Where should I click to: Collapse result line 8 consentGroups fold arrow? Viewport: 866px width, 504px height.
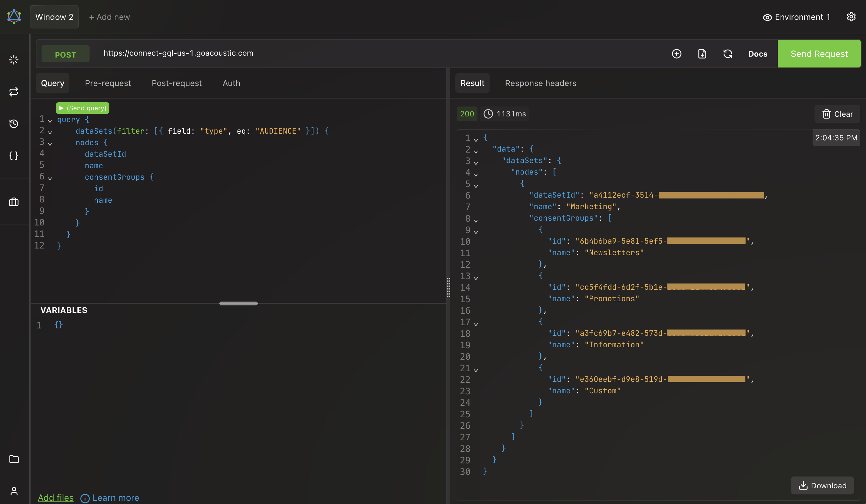tap(476, 221)
